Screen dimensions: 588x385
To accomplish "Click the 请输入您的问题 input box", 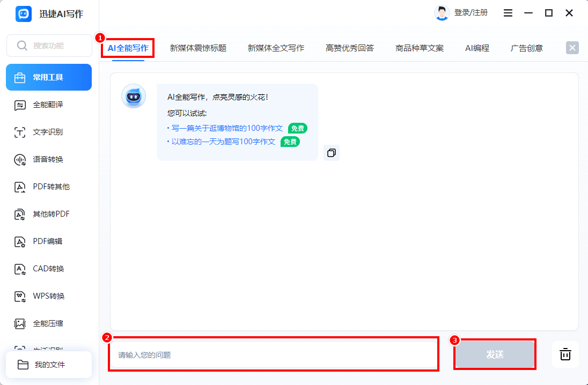I will (x=274, y=354).
